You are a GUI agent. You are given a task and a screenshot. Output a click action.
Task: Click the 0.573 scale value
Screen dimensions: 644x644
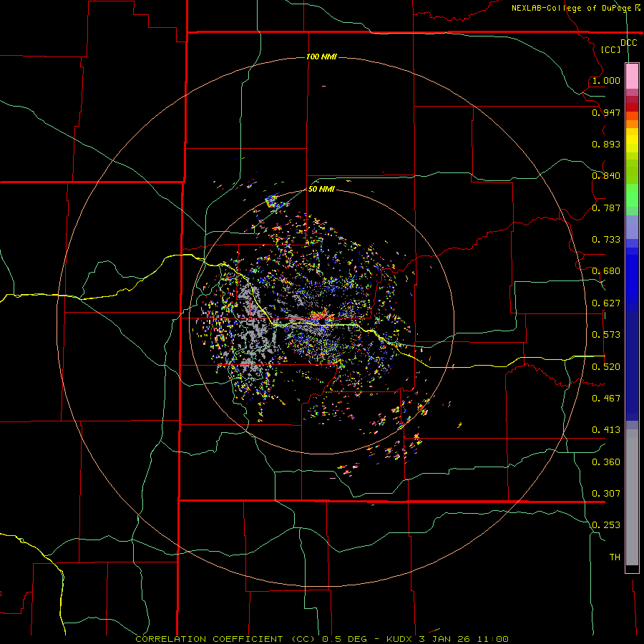coord(606,335)
